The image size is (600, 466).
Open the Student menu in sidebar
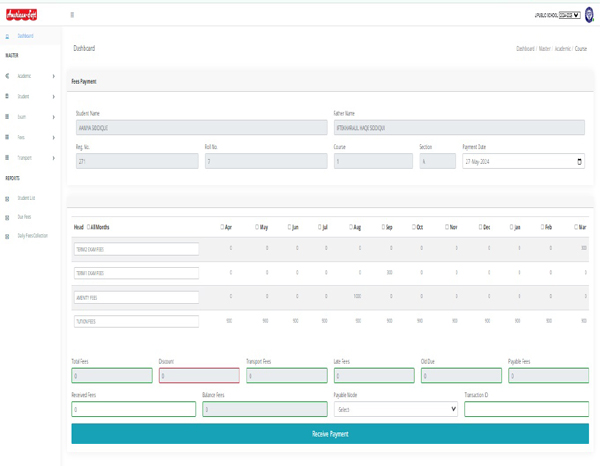tap(30, 96)
